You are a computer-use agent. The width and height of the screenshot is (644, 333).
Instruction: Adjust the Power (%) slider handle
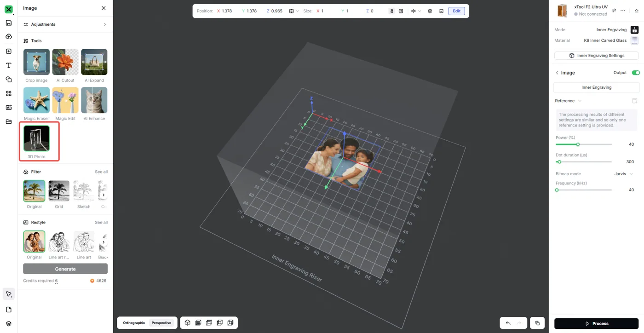coord(578,144)
